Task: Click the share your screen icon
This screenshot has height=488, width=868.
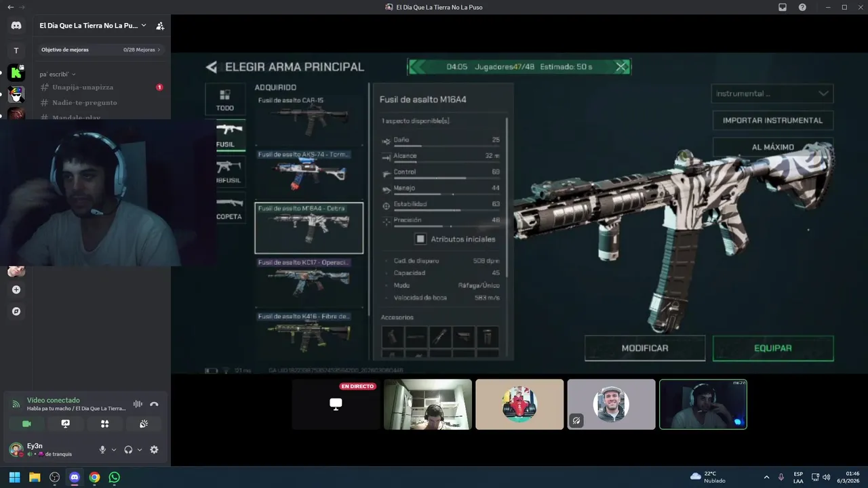Action: [65, 424]
